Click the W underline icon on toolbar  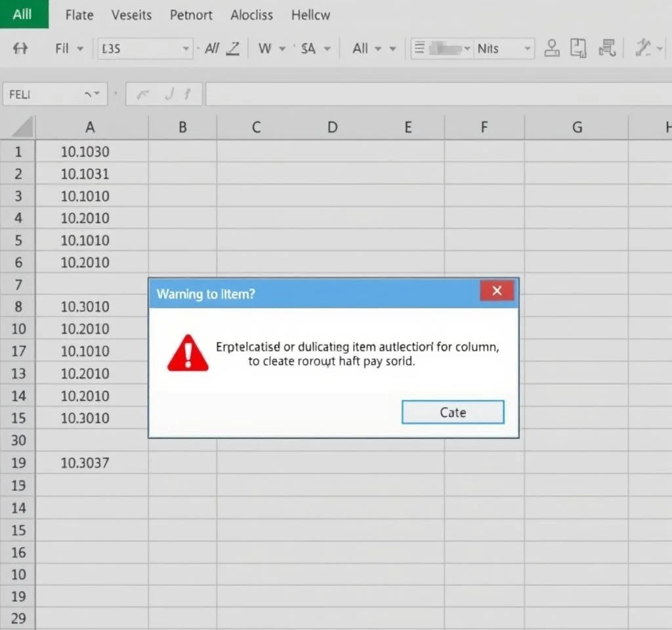(266, 48)
